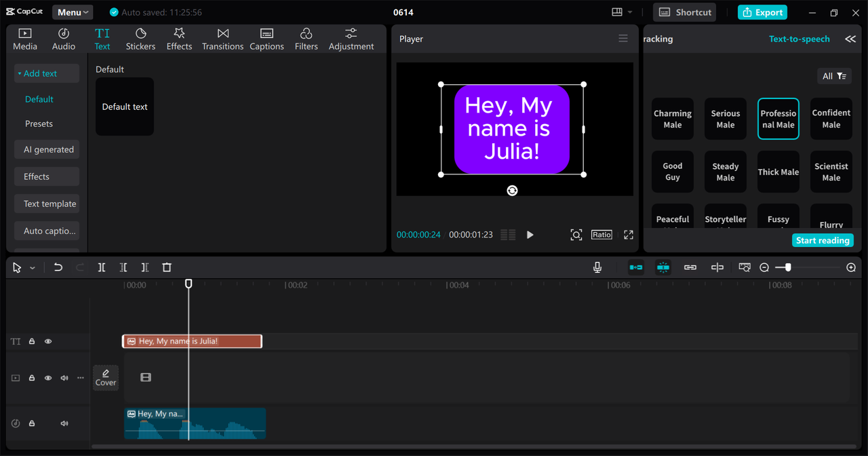Play the video preview
Image resolution: width=868 pixels, height=456 pixels.
(530, 235)
